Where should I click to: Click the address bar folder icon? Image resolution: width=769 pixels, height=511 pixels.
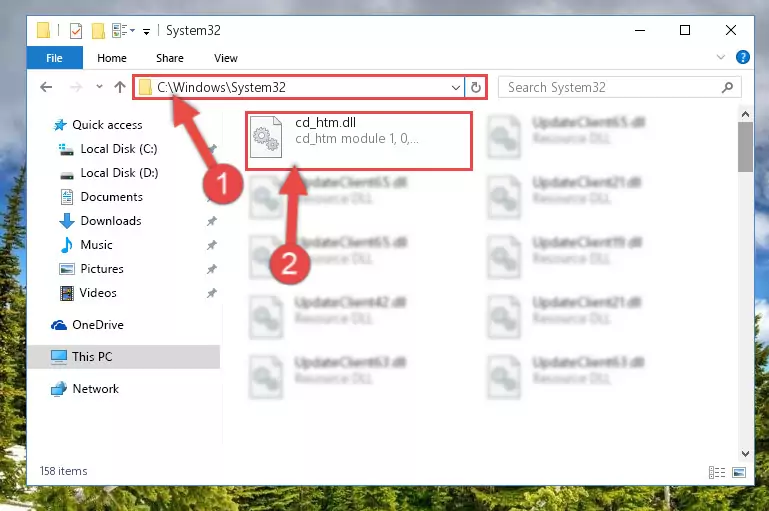coord(145,87)
